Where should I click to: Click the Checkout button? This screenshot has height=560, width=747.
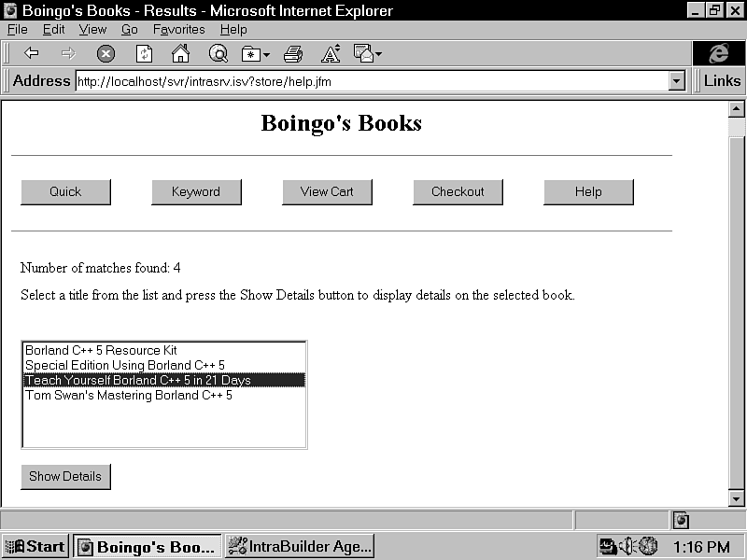(458, 192)
